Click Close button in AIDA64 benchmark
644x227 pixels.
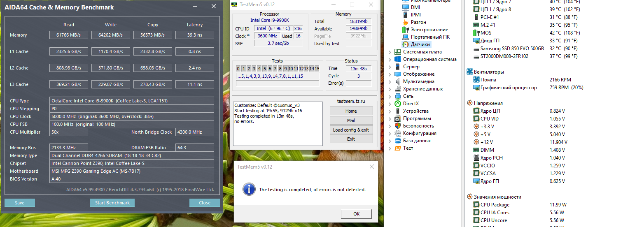(x=205, y=203)
